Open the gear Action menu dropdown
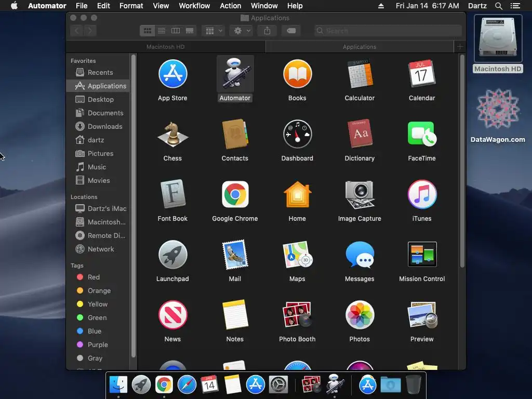The height and width of the screenshot is (399, 532). (241, 31)
